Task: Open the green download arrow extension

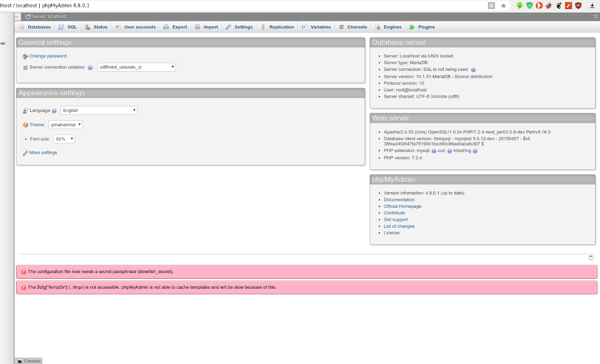Action: click(520, 6)
